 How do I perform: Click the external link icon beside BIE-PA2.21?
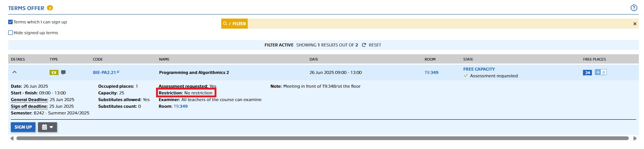click(x=118, y=72)
